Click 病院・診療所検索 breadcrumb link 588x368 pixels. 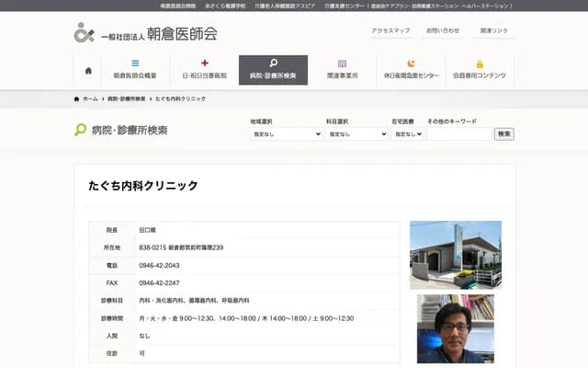click(126, 98)
